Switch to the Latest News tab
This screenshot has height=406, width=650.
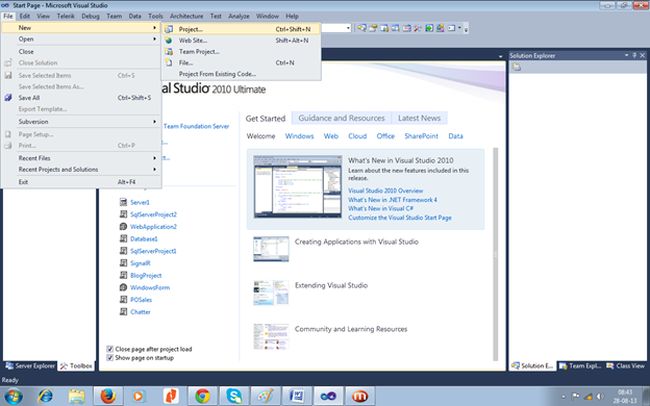click(x=418, y=118)
